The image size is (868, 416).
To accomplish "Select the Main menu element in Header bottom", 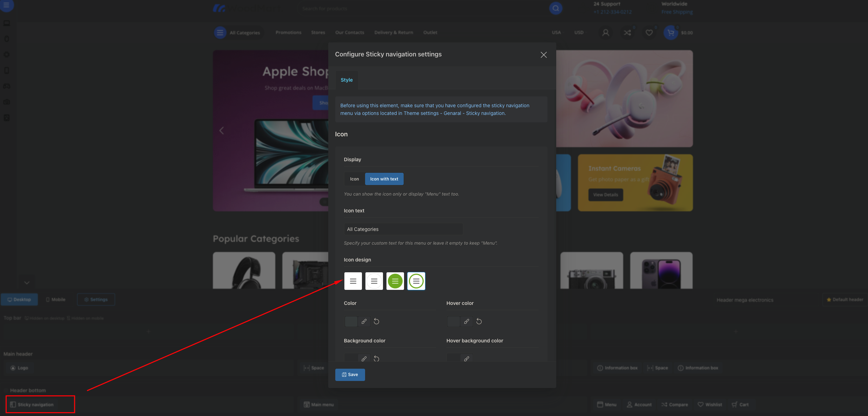I will click(x=319, y=404).
